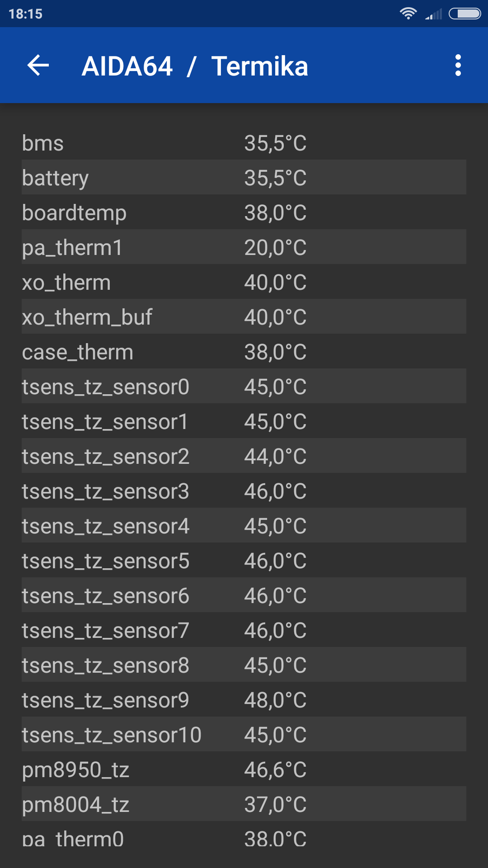The height and width of the screenshot is (868, 488).
Task: Select the pa_therm1 row
Action: click(244, 247)
